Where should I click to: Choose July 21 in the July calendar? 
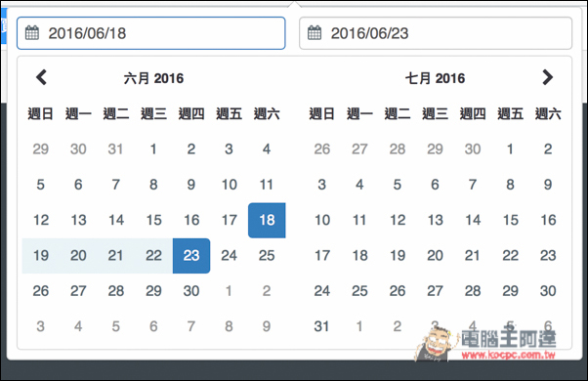(473, 256)
